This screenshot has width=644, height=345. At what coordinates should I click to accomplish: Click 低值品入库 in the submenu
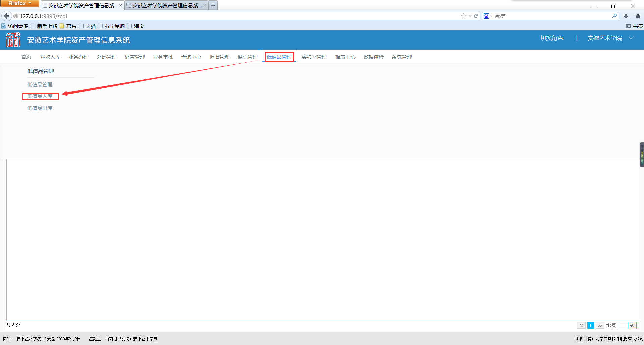click(x=40, y=96)
